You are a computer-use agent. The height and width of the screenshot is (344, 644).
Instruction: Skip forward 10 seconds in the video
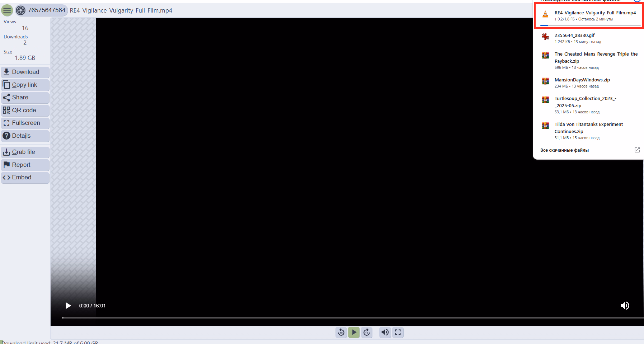367,332
